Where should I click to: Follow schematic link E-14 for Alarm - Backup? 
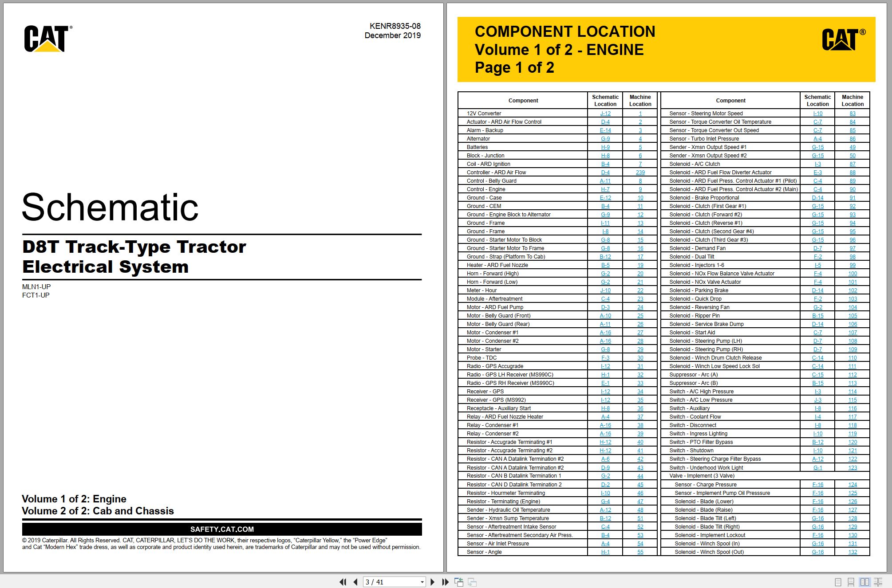(x=605, y=130)
